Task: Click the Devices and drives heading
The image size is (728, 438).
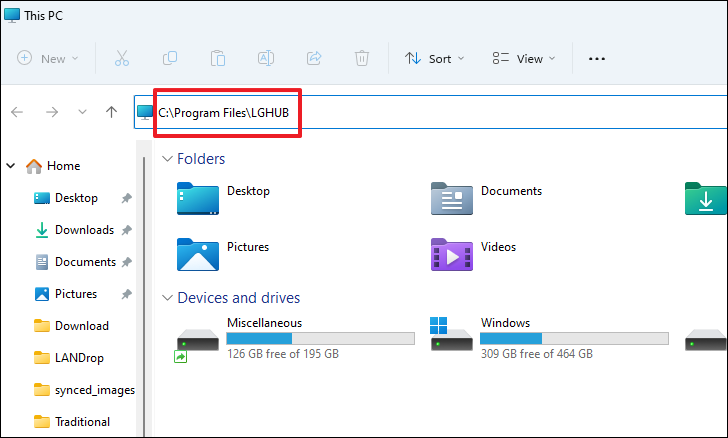Action: pos(239,298)
